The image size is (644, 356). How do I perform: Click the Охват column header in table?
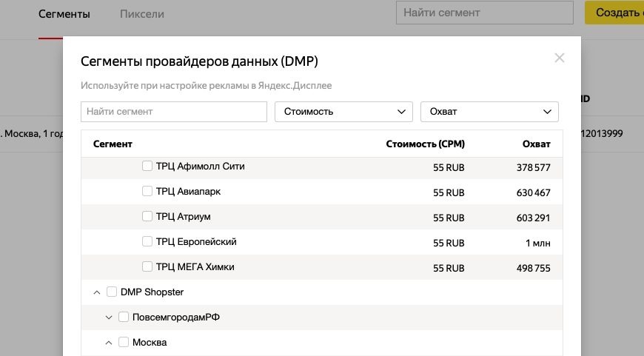pos(536,144)
